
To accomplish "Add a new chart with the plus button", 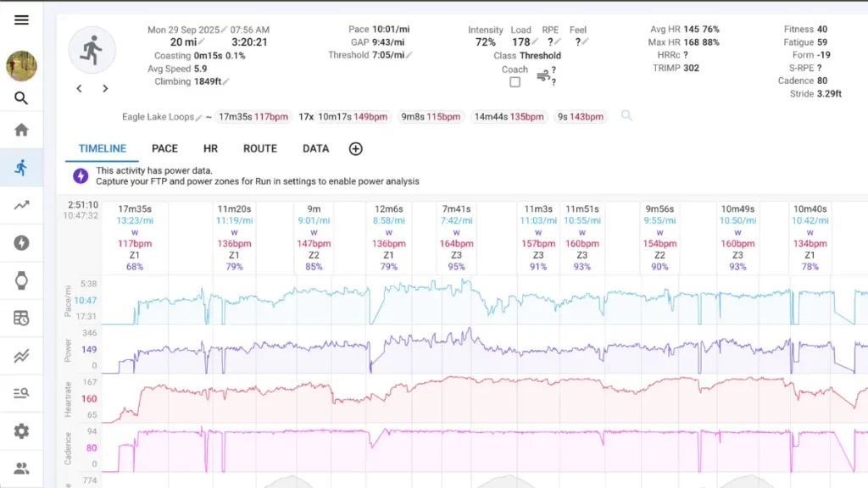I will (x=355, y=148).
